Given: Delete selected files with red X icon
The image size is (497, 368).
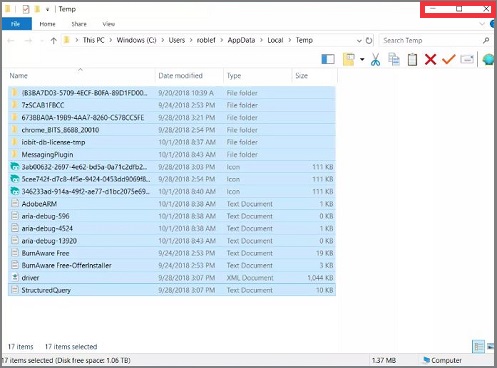Looking at the screenshot, I should point(430,59).
